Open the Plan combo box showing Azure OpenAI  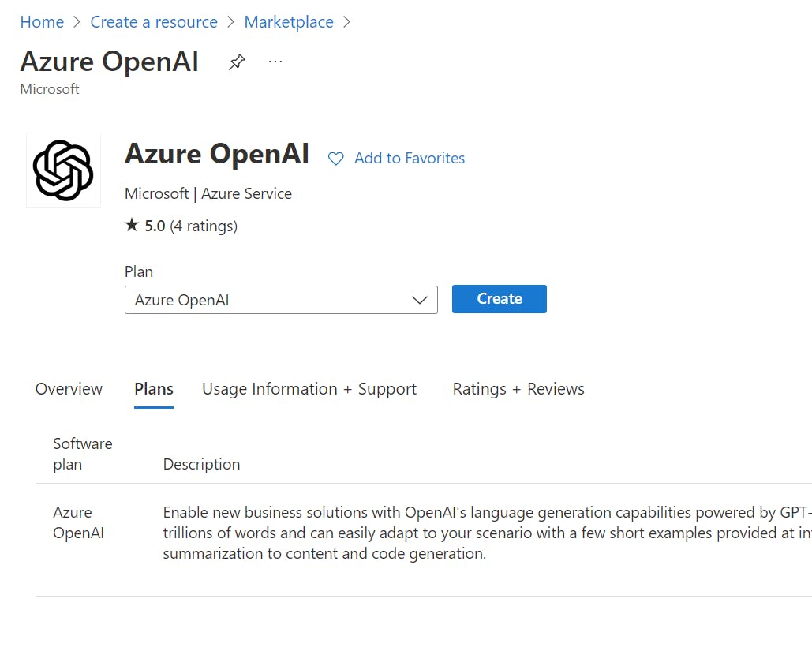pos(268,300)
